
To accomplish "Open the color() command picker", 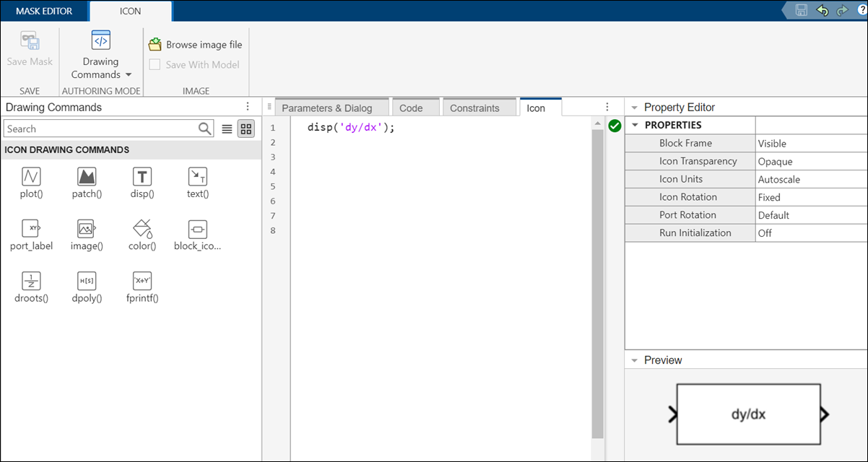I will 142,235.
